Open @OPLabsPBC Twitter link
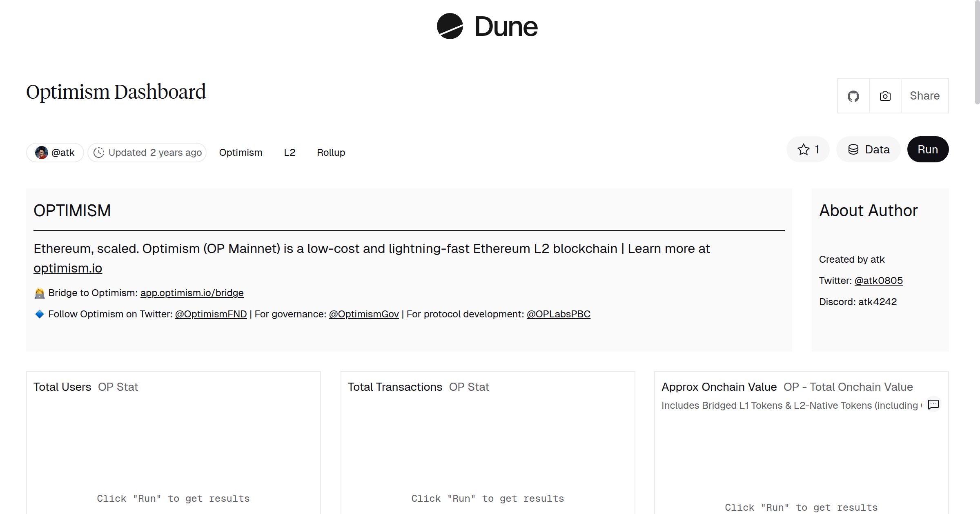 [x=558, y=314]
